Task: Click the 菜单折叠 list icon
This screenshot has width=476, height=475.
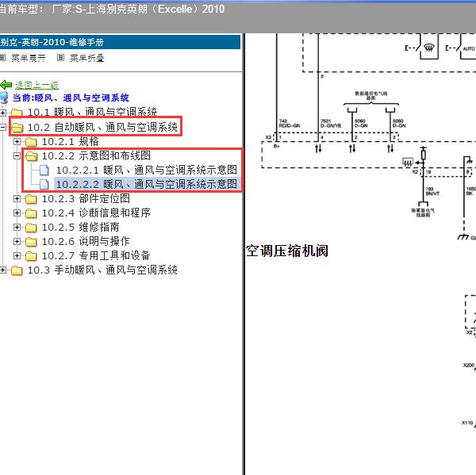Action: (x=61, y=57)
